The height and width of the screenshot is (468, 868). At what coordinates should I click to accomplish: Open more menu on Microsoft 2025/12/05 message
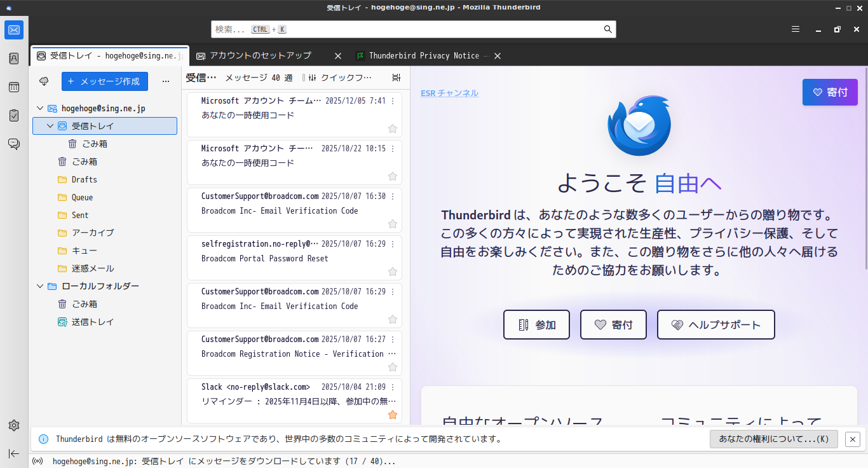pos(393,100)
